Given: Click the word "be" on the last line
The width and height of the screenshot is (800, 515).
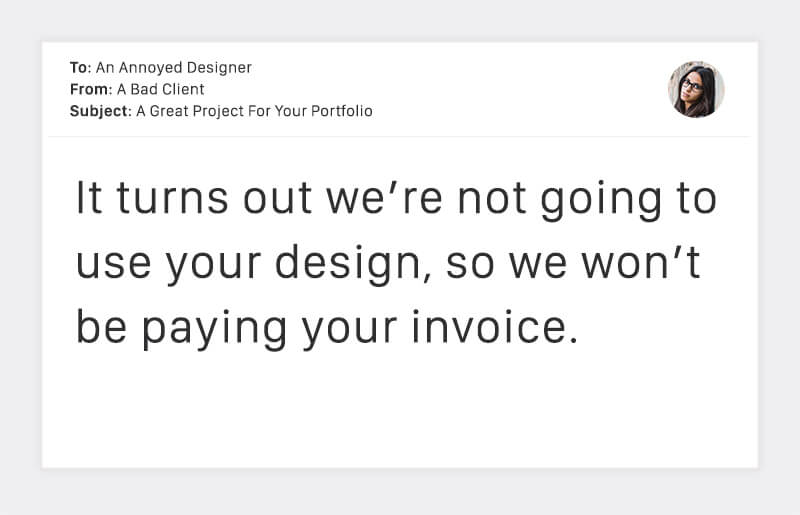Looking at the screenshot, I should point(101,326).
